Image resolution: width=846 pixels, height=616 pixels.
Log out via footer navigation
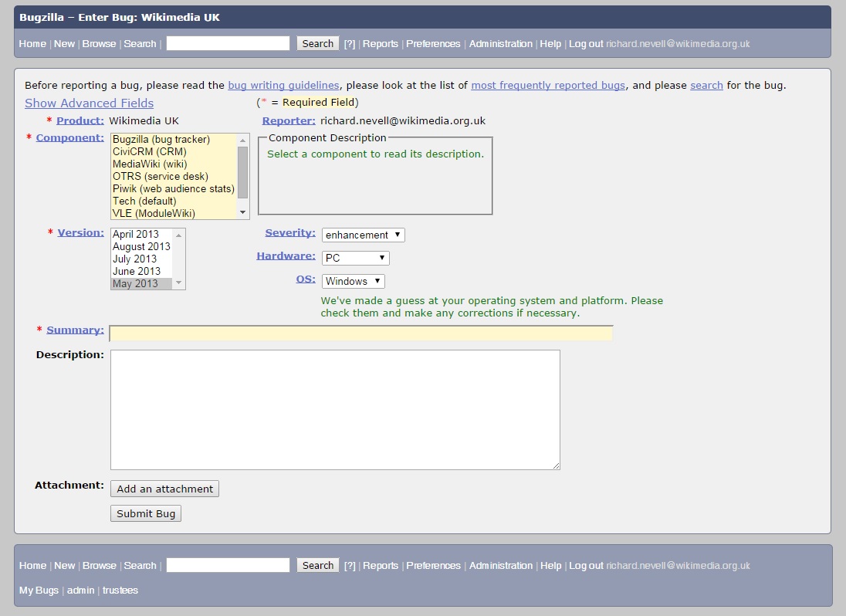(586, 565)
